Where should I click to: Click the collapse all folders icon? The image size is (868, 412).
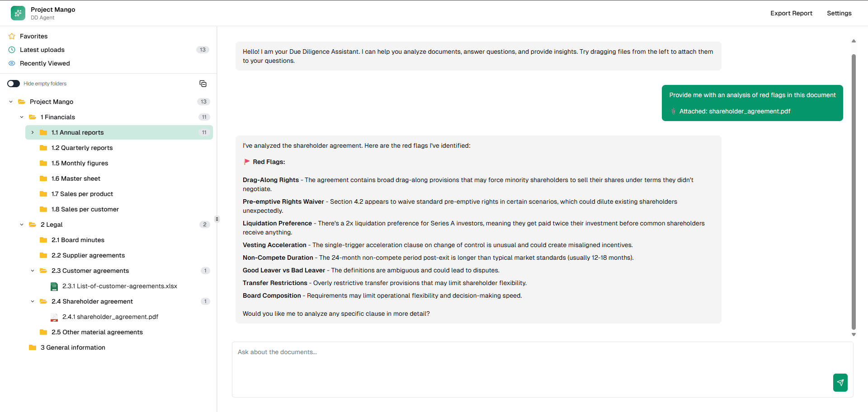coord(203,84)
